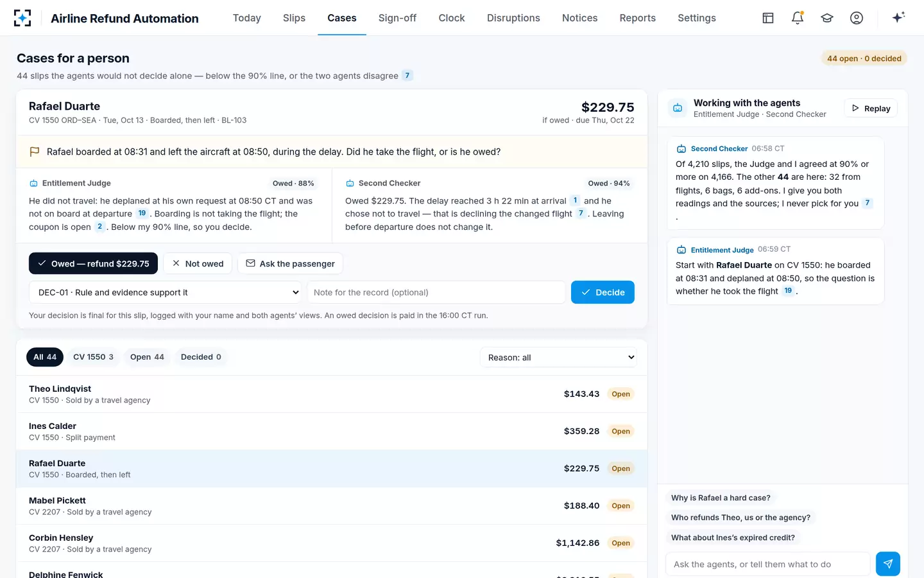Open Mabel Pickett case row
Screen dimensions: 924x578
[x=332, y=506]
